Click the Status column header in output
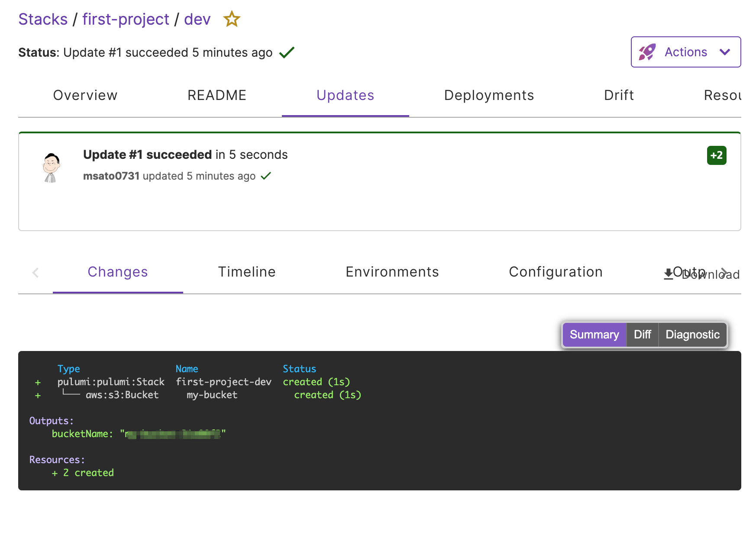The height and width of the screenshot is (541, 756). pyautogui.click(x=300, y=369)
